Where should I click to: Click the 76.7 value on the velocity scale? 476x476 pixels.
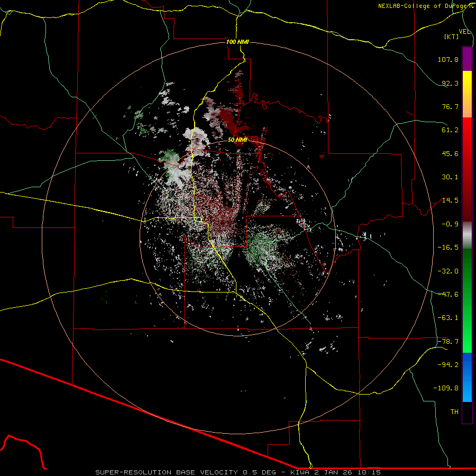(450, 106)
